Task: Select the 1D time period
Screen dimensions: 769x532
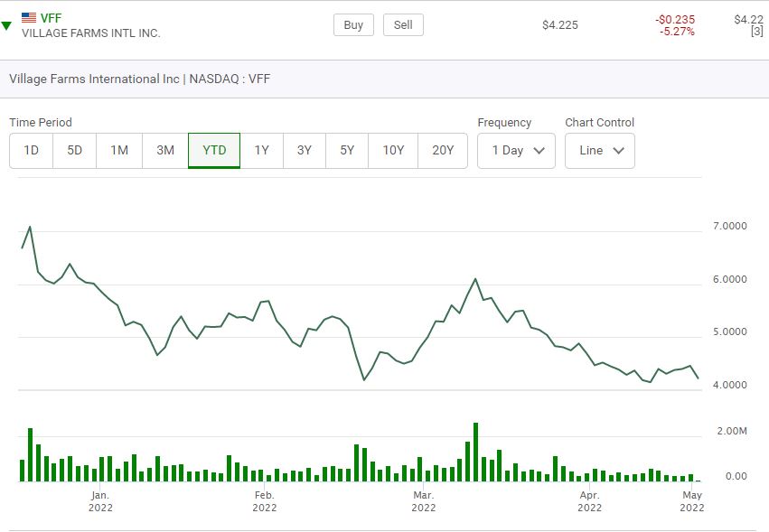Action: click(x=32, y=151)
